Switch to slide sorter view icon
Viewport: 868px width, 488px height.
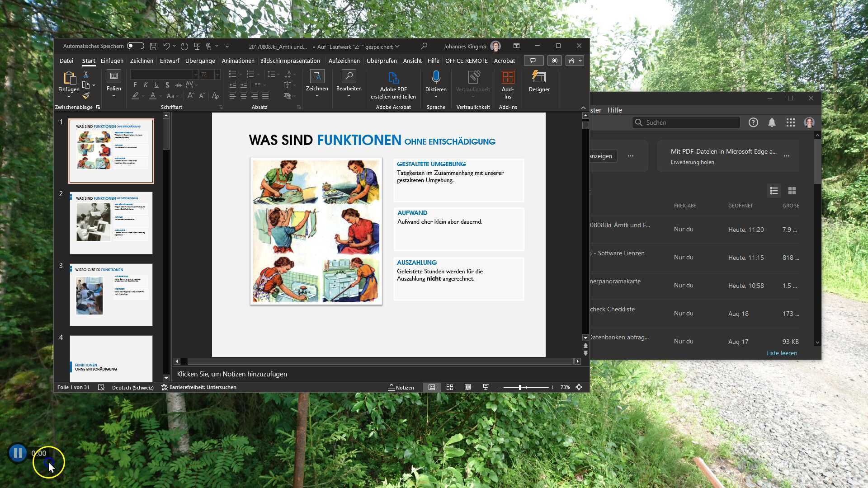pyautogui.click(x=450, y=387)
